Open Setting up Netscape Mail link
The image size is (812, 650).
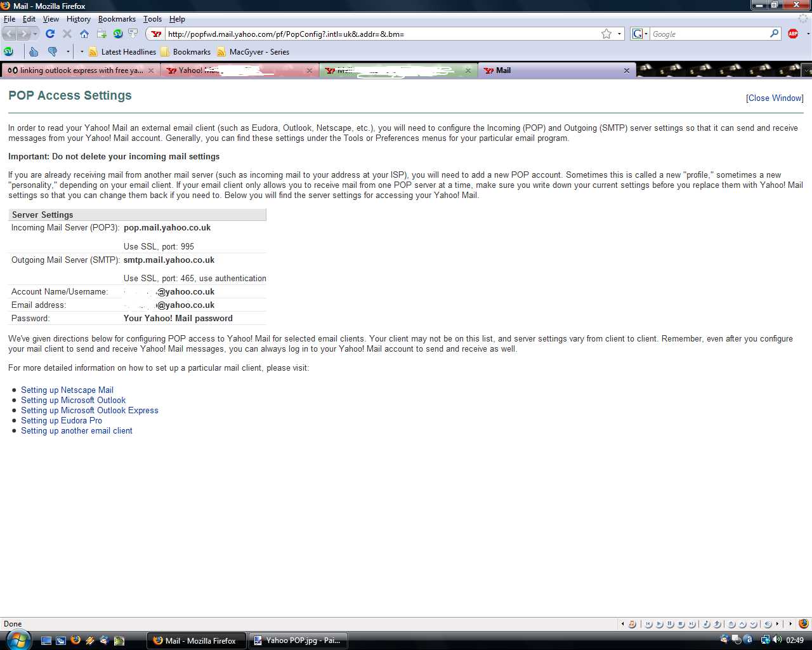pos(67,390)
